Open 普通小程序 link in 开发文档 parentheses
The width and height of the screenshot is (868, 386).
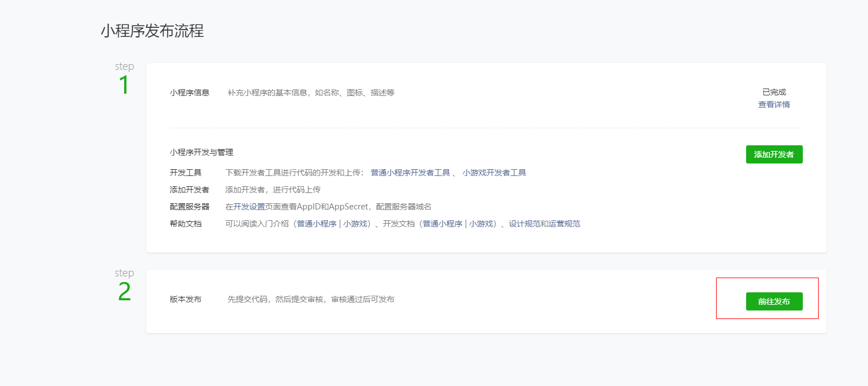tap(442, 224)
